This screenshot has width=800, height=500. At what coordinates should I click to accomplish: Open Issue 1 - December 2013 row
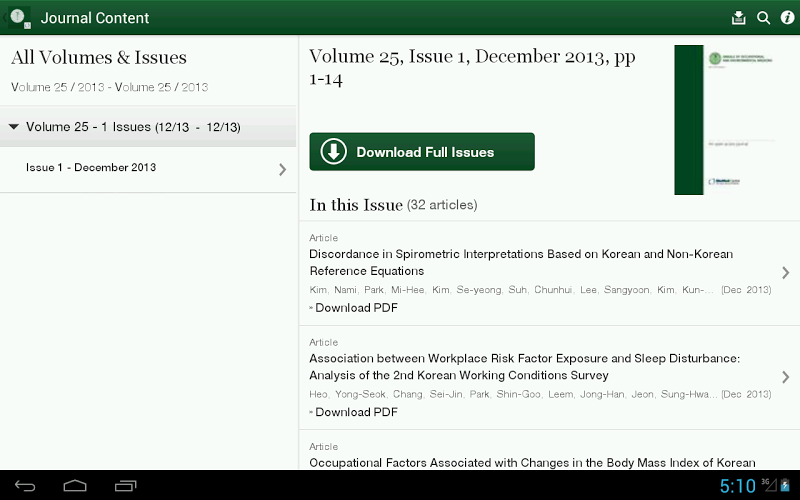[x=148, y=169]
